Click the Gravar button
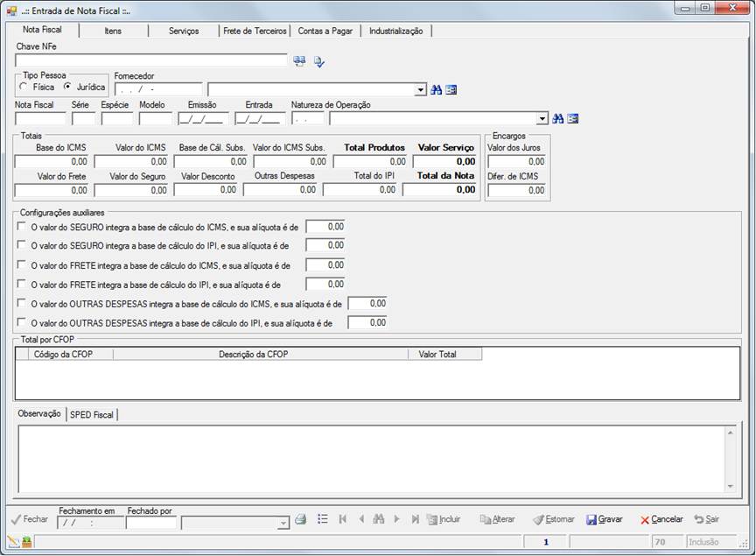The image size is (756, 556). [605, 519]
